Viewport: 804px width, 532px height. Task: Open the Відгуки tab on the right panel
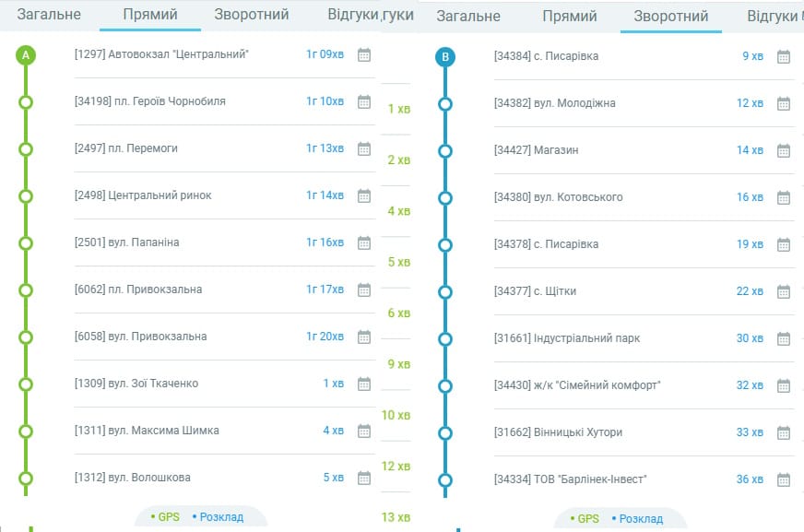774,16
